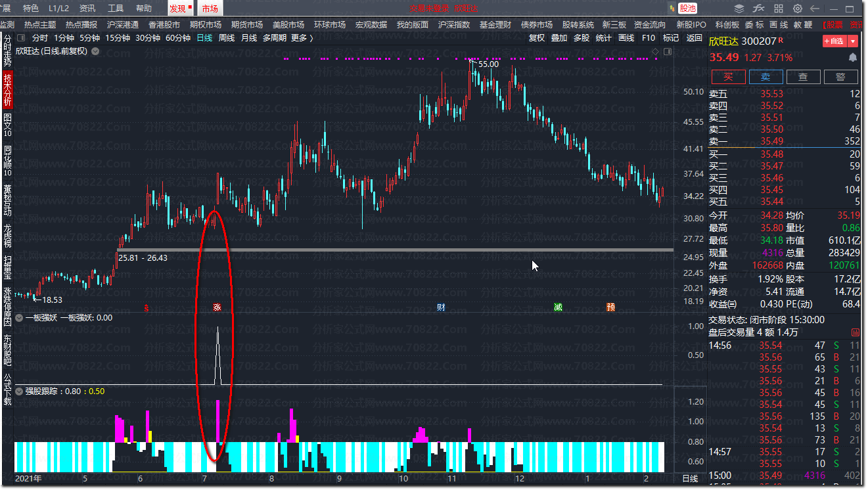868x490 pixels.
Task: Switch to 周线 weekly period
Action: tap(227, 38)
